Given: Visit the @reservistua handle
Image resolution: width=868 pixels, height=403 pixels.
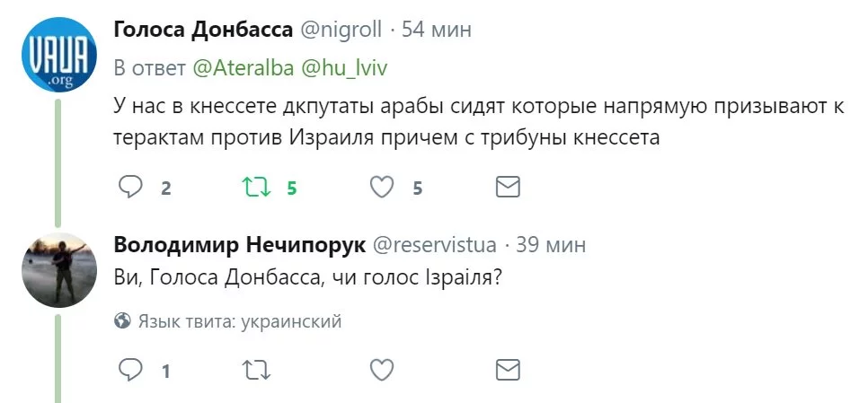Looking at the screenshot, I should coord(434,244).
